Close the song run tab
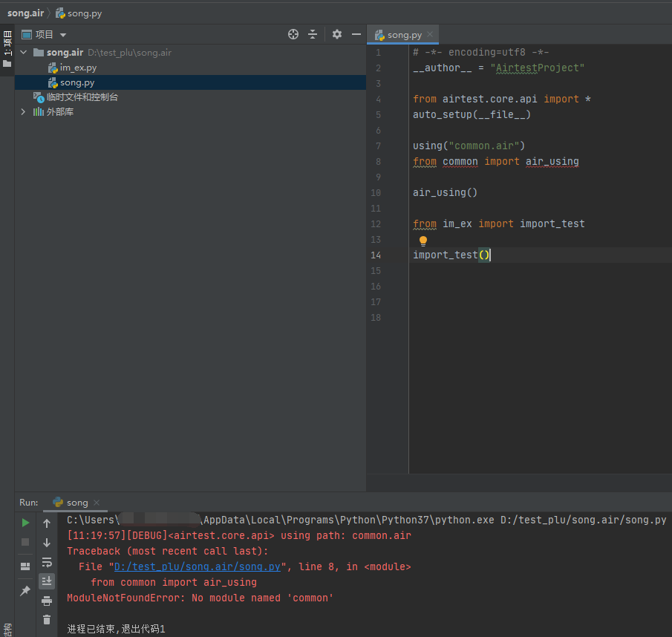The width and height of the screenshot is (672, 637). [x=97, y=503]
